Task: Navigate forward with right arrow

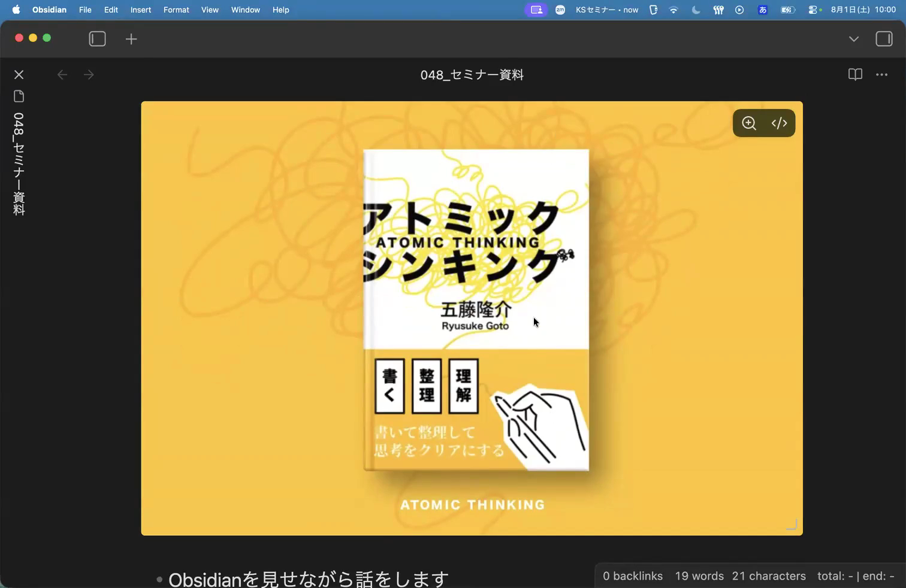Action: coord(89,75)
